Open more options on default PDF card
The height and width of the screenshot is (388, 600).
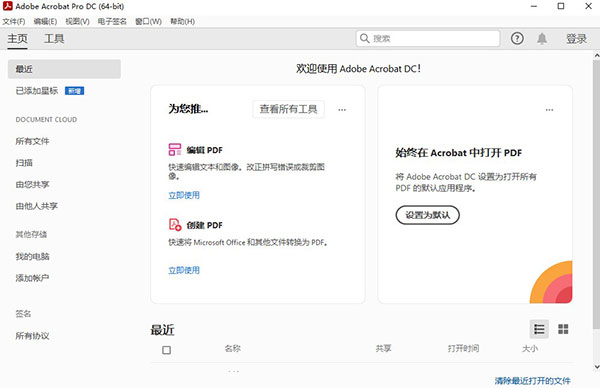(x=549, y=110)
